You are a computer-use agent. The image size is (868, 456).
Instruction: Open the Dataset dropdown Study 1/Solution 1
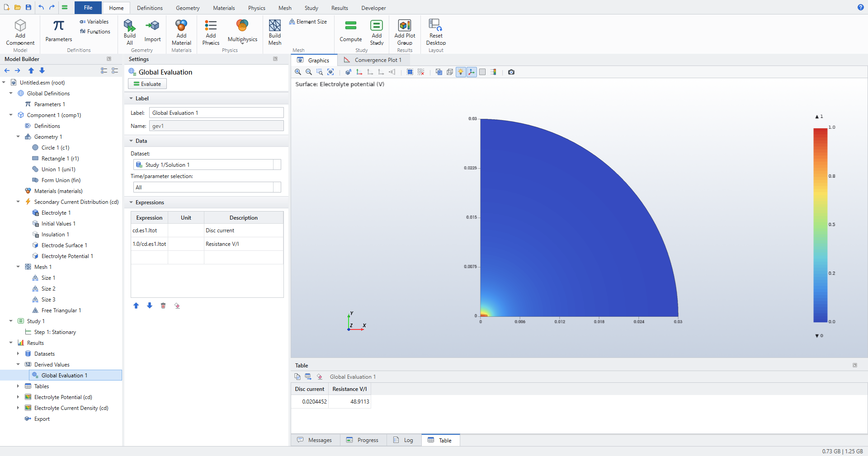207,165
